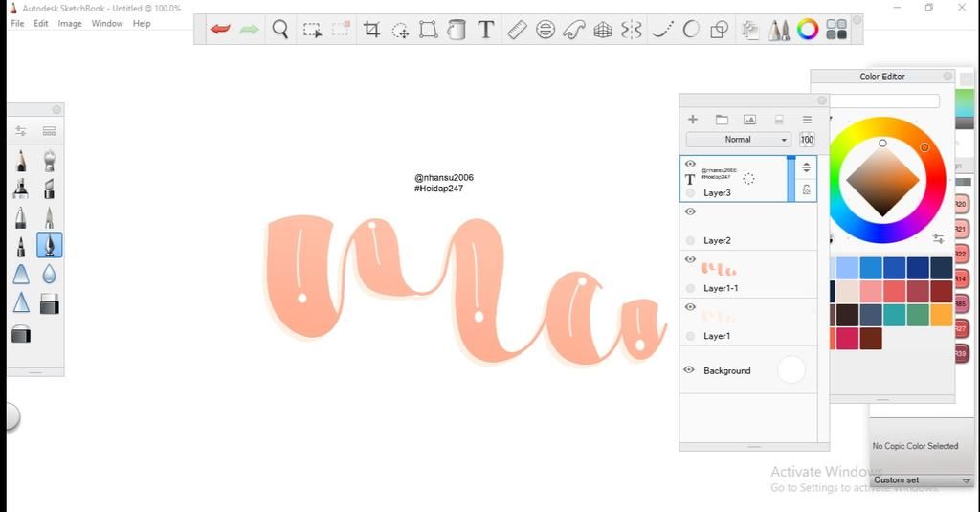
Task: Select the highlighted Inking pen brush
Action: point(50,245)
